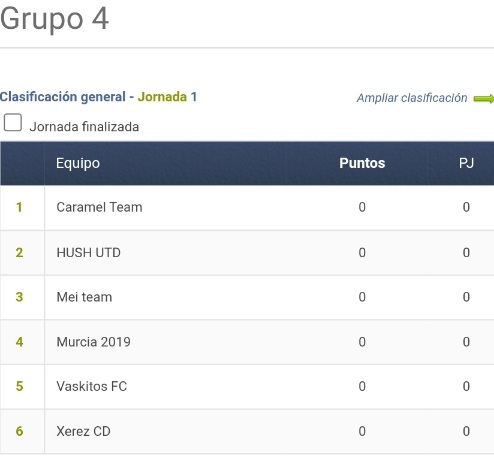
Task: Click the Grupo 4 heading
Action: pos(54,19)
